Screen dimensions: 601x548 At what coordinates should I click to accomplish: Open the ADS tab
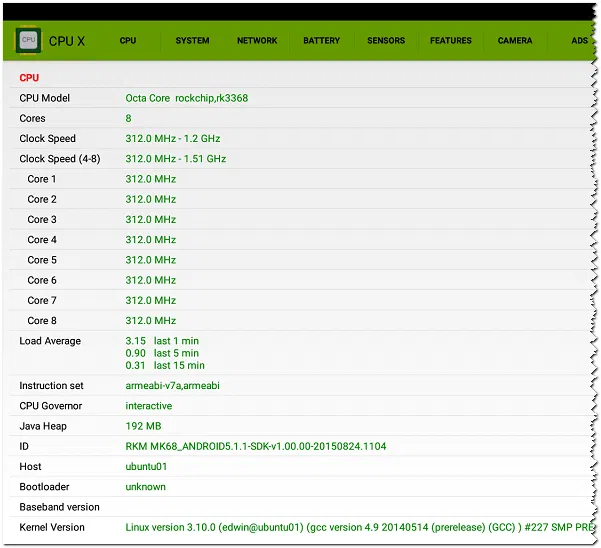(x=579, y=41)
